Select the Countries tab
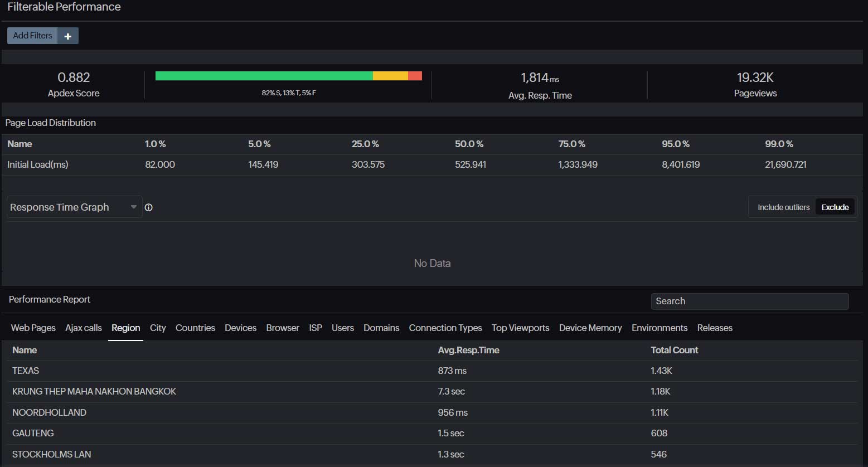The height and width of the screenshot is (467, 868). [195, 328]
